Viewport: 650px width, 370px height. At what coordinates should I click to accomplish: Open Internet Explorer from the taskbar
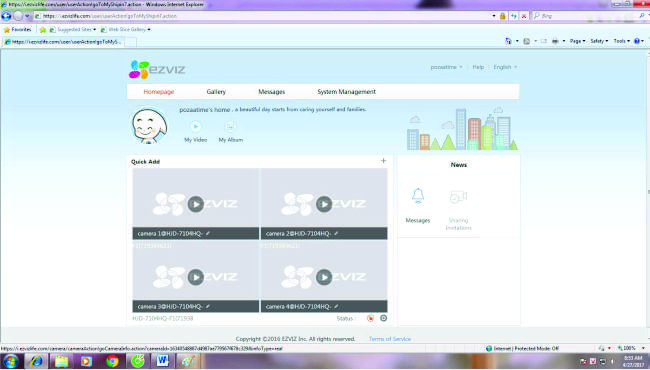36,361
